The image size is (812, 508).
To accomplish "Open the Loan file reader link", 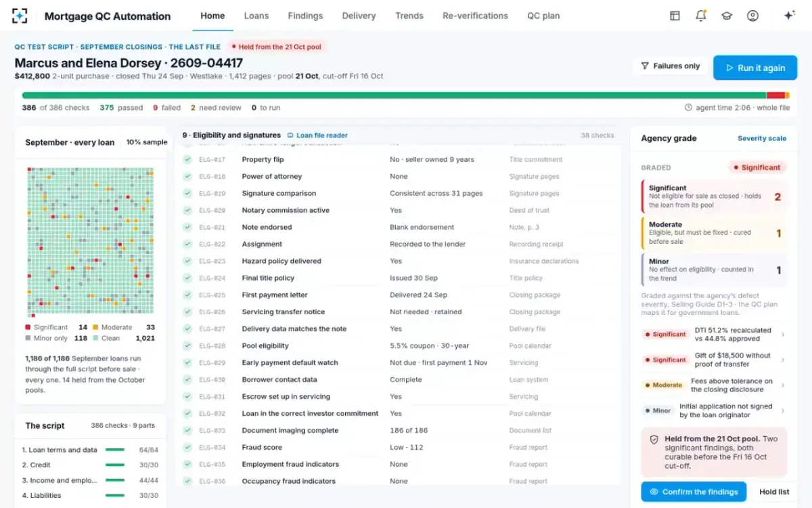I will click(317, 135).
